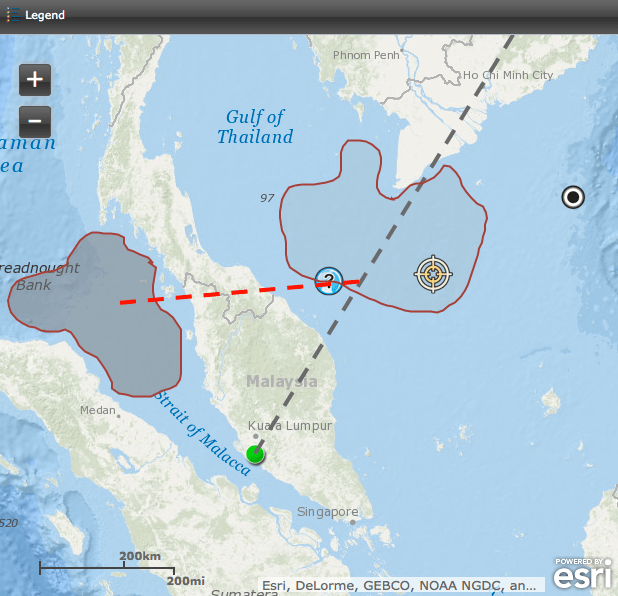The width and height of the screenshot is (618, 596).
Task: Click the Malaysia country label
Action: [282, 381]
